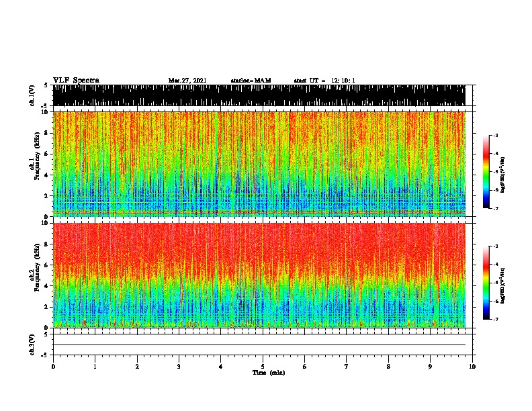This screenshot has width=532, height=411.
Task: Click time axis tick label "7"
Action: [x=347, y=367]
